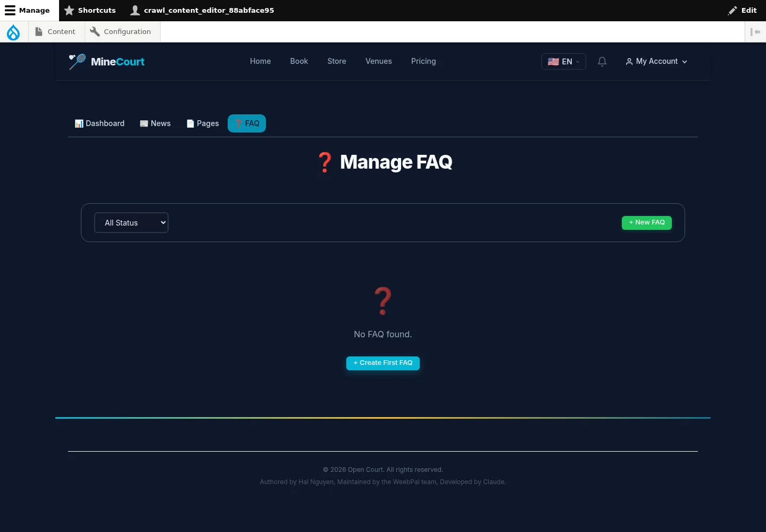Switch to the News tab
The width and height of the screenshot is (766, 532).
(x=155, y=123)
